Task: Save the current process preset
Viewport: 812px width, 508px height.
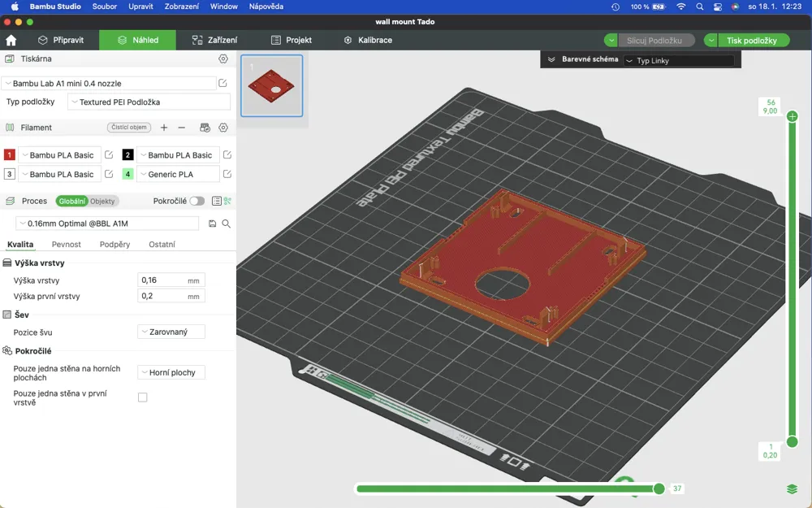Action: pos(212,224)
